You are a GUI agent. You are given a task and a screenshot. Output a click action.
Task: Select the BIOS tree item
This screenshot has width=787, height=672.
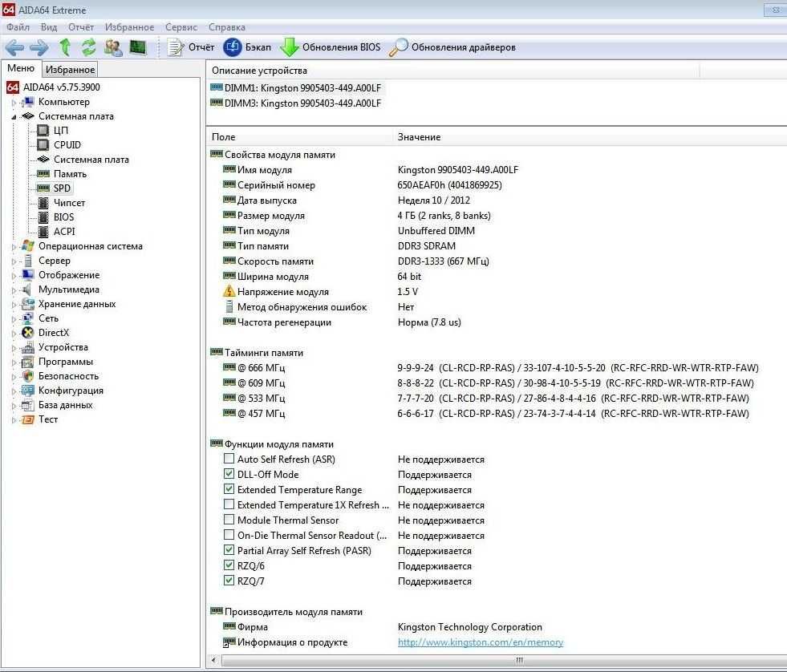[x=63, y=217]
